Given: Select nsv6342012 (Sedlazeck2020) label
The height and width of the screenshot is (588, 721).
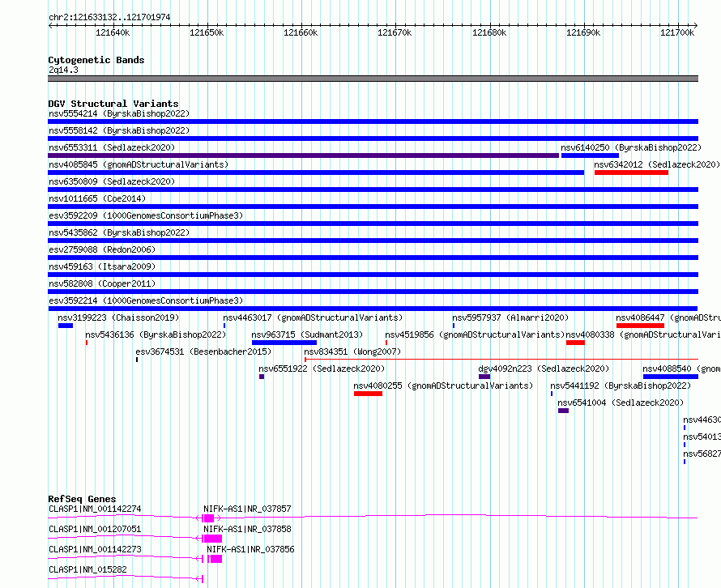Looking at the screenshot, I should pyautogui.click(x=657, y=164).
